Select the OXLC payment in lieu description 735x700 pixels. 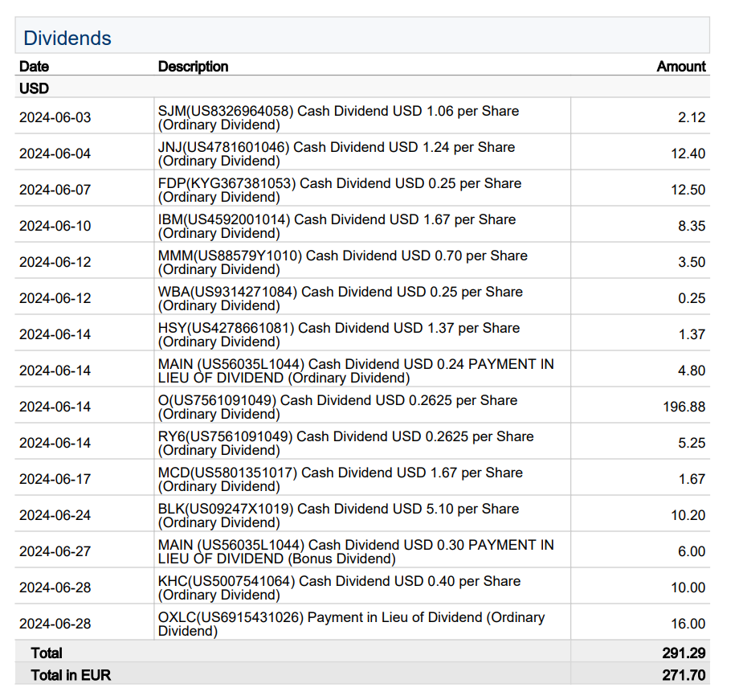[351, 624]
